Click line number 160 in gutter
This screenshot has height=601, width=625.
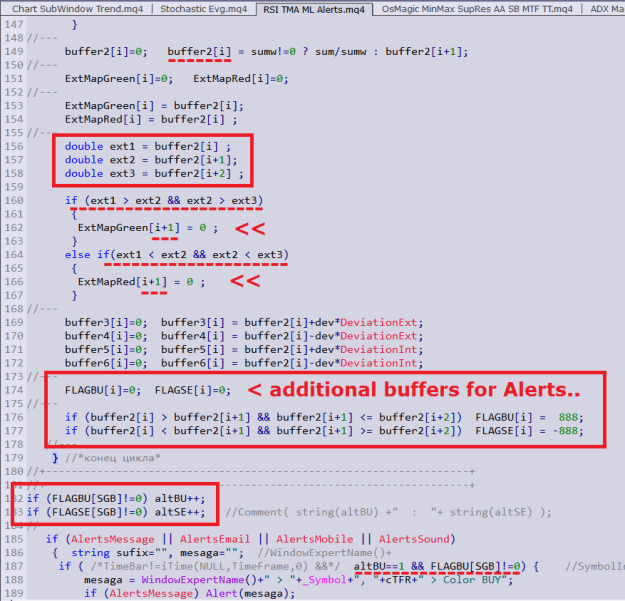click(14, 200)
